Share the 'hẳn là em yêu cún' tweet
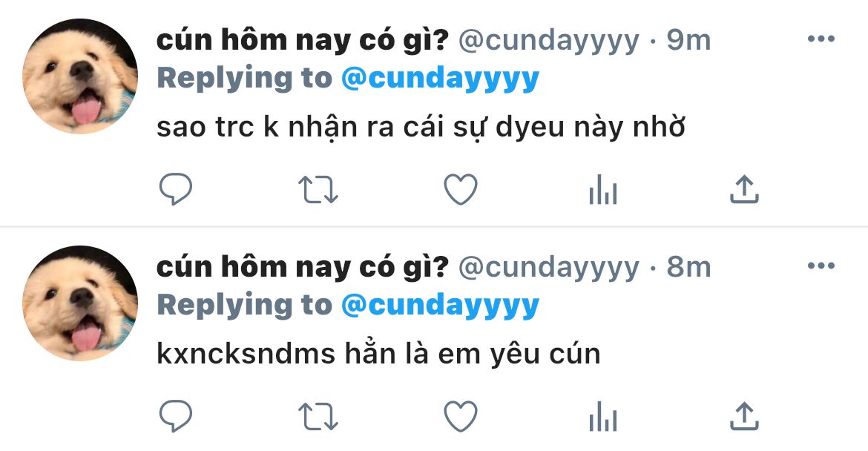868x451 pixels. point(744,416)
